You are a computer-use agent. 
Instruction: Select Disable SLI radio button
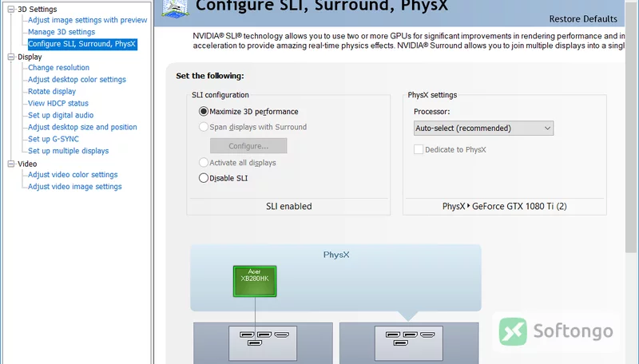[x=204, y=178]
